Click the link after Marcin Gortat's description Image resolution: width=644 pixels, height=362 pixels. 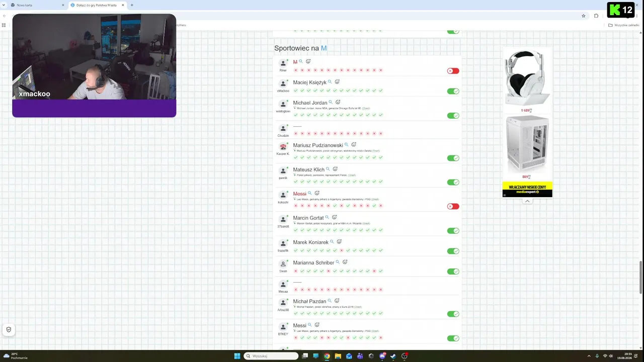click(x=366, y=223)
